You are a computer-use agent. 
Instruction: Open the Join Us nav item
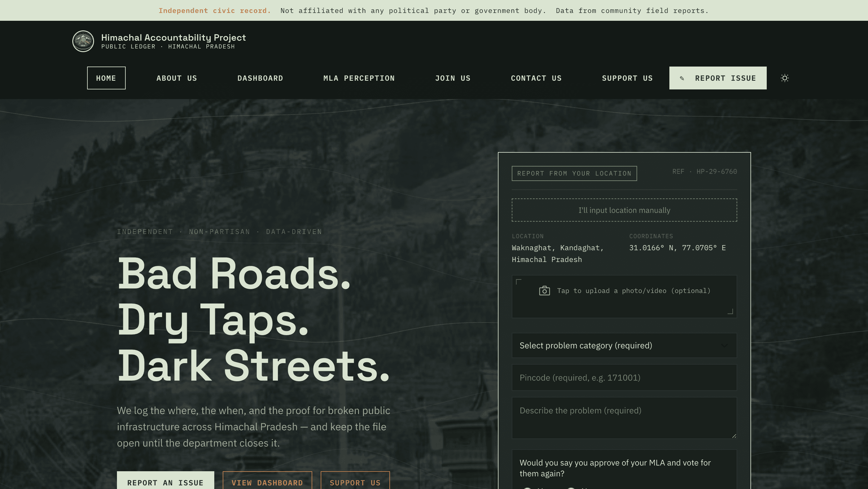(x=452, y=78)
